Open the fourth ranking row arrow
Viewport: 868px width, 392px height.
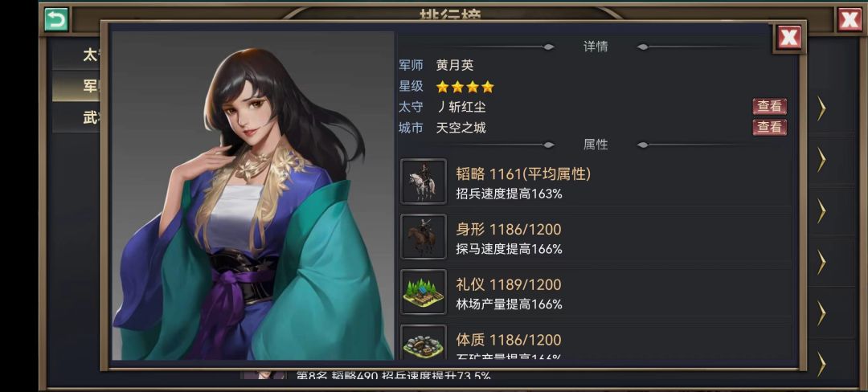coord(821,262)
